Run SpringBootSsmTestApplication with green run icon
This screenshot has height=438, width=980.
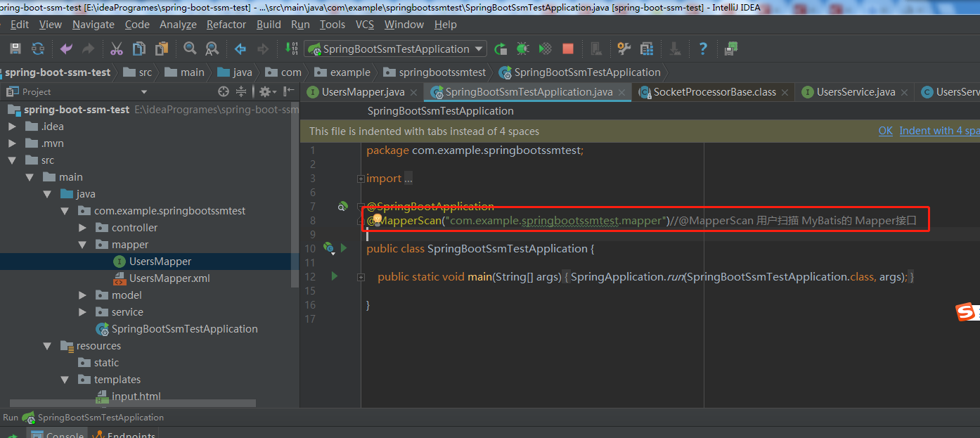point(501,49)
